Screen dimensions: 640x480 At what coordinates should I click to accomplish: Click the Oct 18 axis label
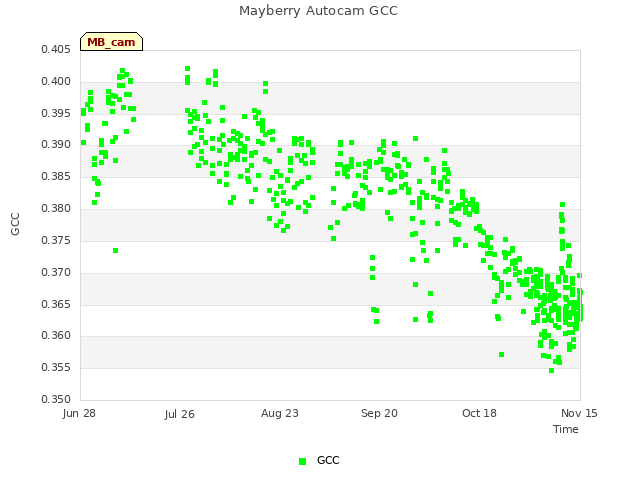[x=479, y=413]
